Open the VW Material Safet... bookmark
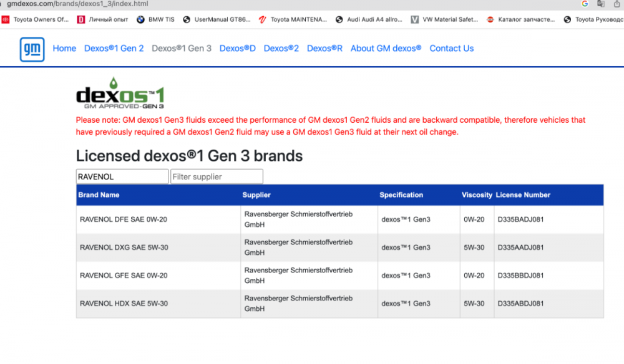 click(x=444, y=19)
